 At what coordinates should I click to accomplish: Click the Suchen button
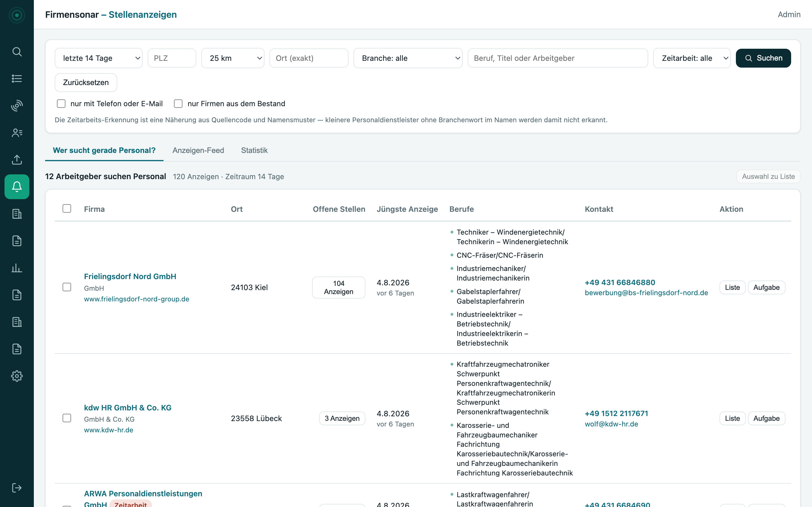(763, 58)
